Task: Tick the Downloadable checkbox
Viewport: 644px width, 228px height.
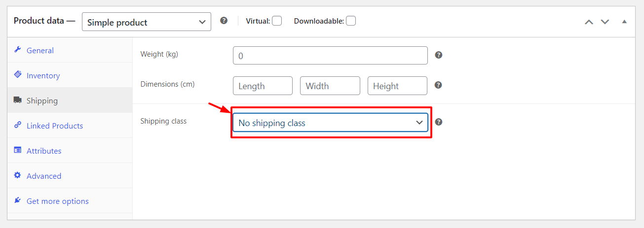Action: (x=351, y=21)
